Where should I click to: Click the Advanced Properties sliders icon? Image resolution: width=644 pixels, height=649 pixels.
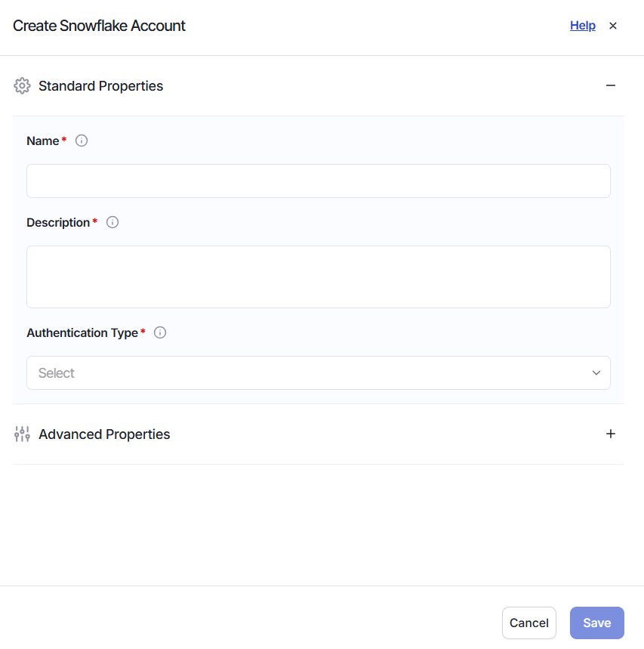(x=22, y=434)
